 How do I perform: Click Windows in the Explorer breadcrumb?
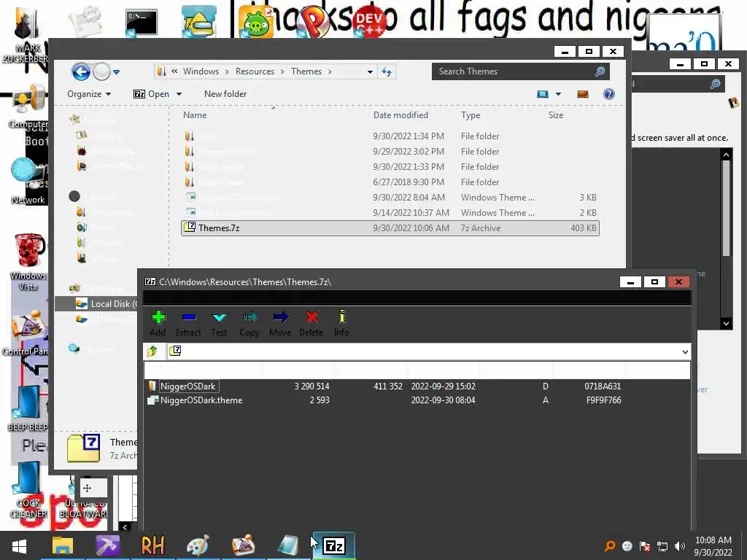(201, 71)
